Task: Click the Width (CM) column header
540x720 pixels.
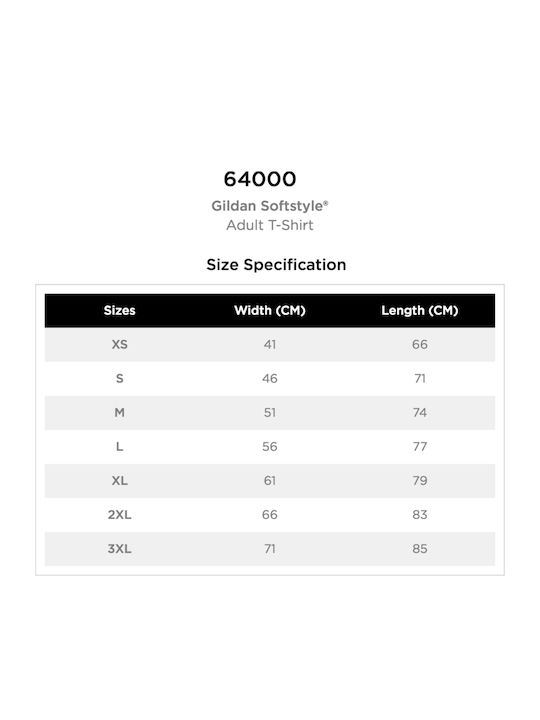Action: tap(270, 310)
